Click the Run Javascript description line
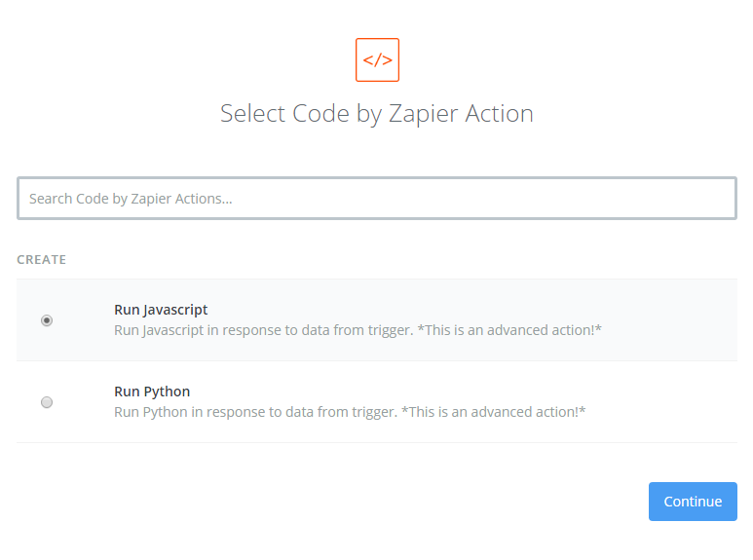 coord(358,330)
